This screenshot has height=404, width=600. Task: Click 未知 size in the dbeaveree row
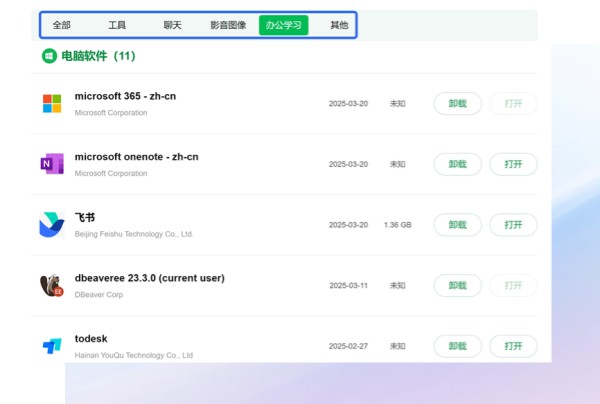pyautogui.click(x=398, y=286)
